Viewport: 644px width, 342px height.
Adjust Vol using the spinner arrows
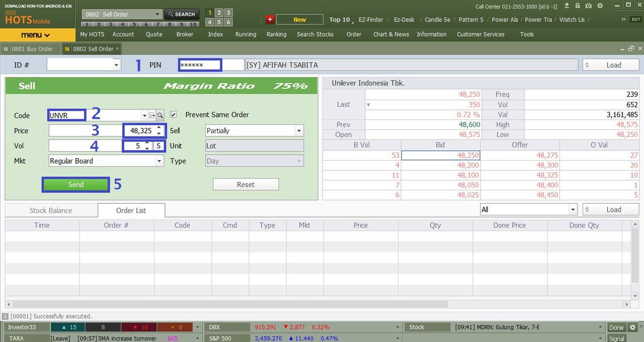tap(147, 146)
